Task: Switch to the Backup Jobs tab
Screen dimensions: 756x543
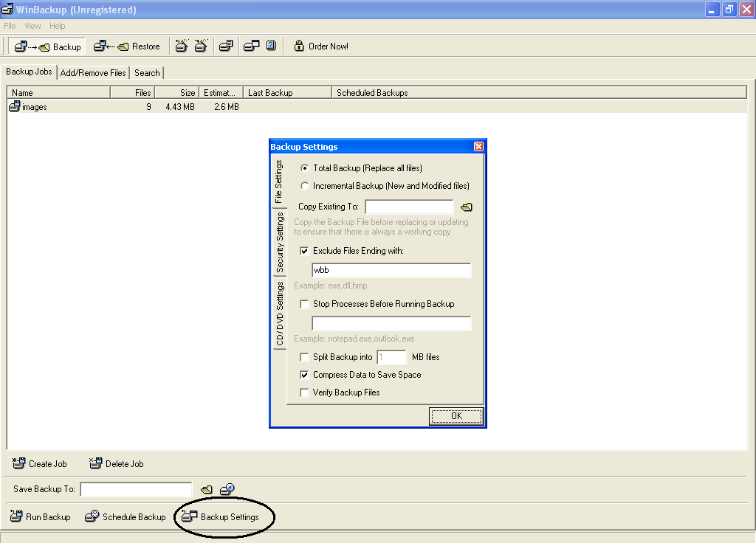Action: 29,72
